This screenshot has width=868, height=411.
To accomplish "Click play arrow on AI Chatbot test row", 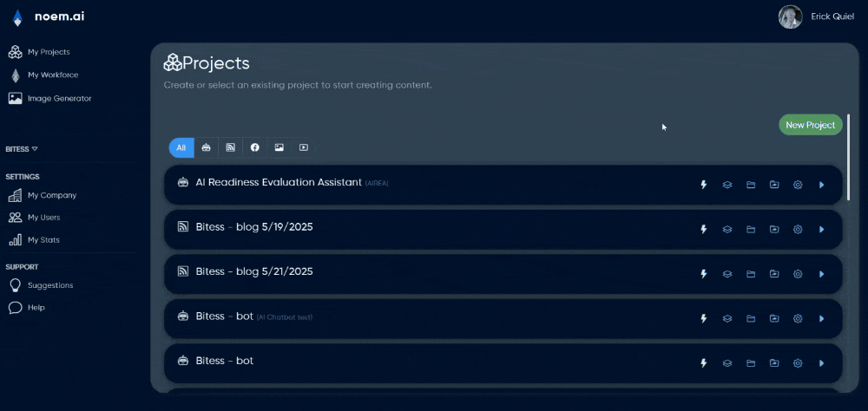I will coord(821,318).
